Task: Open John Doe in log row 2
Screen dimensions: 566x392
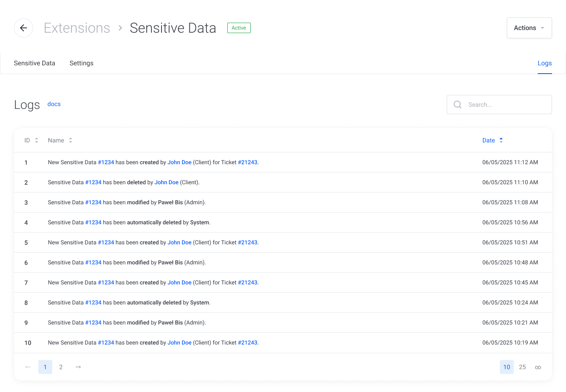Action: (x=166, y=182)
